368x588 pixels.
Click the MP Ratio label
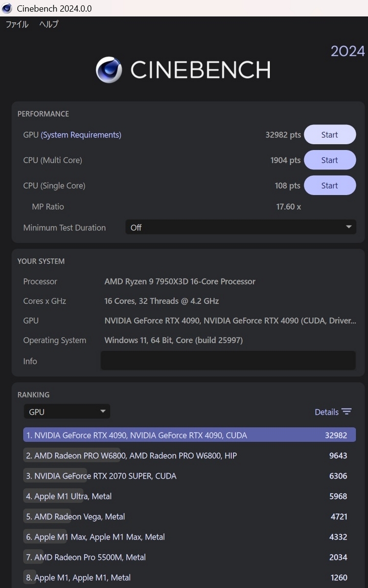[x=48, y=207]
